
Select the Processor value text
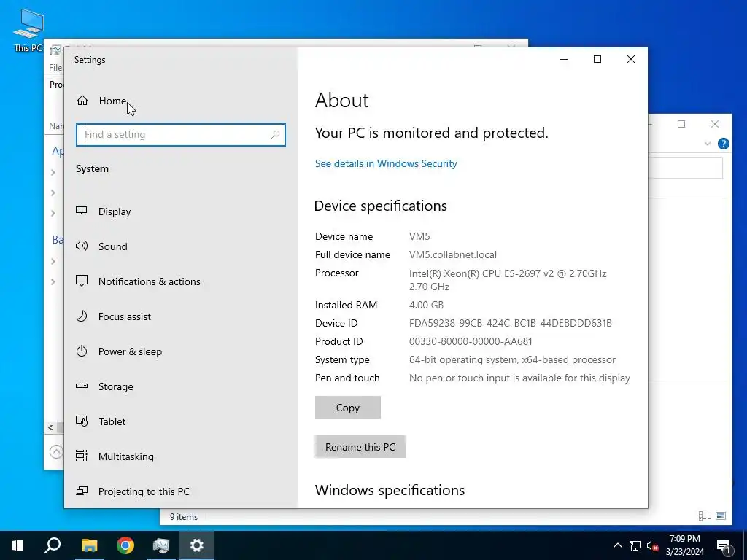tap(508, 280)
